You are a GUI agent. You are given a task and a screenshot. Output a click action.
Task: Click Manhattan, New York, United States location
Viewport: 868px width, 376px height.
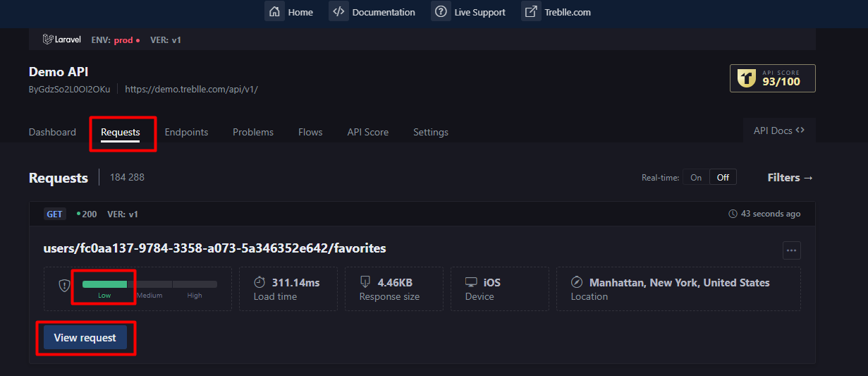tap(680, 282)
